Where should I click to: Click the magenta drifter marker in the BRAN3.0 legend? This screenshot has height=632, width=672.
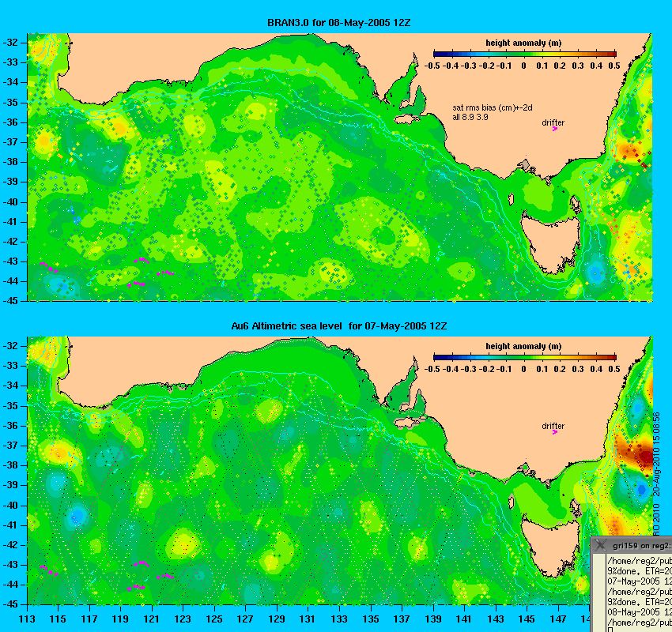click(554, 129)
